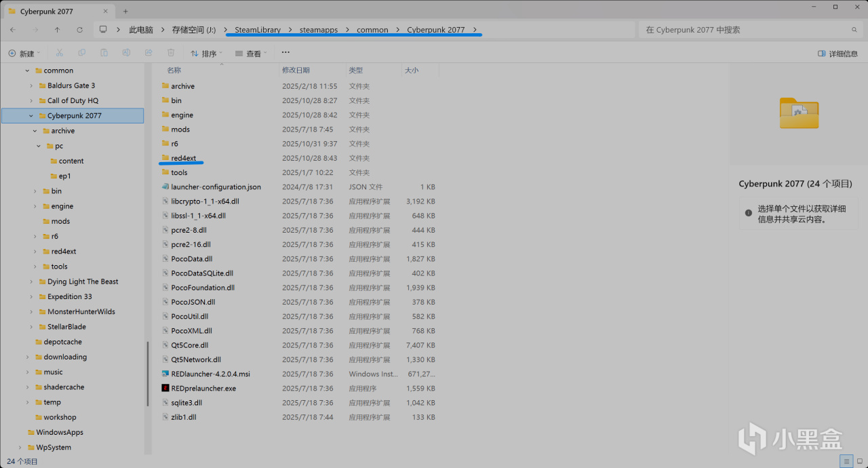Sort by 修改日期 column header
Viewport: 868px width, 468px height.
pyautogui.click(x=296, y=70)
